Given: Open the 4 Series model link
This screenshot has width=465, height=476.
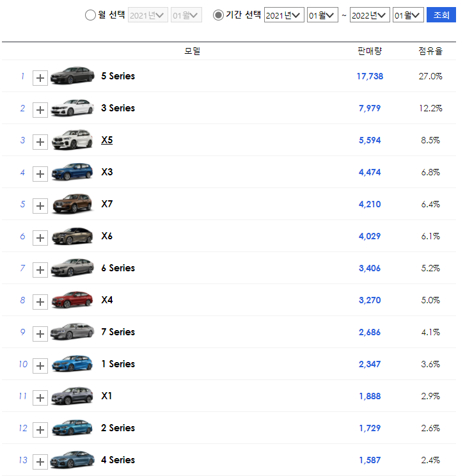Looking at the screenshot, I should [x=118, y=459].
